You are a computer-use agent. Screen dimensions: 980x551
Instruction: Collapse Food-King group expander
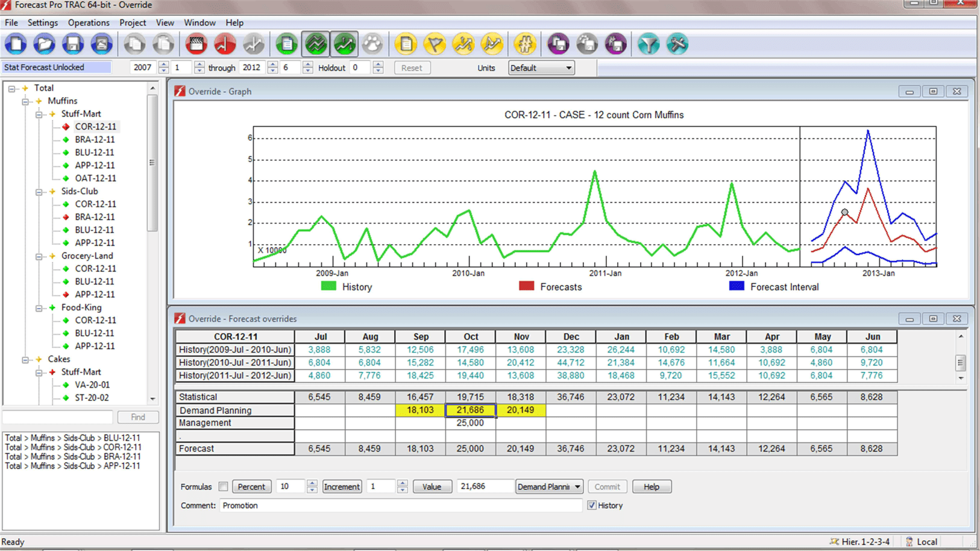39,308
